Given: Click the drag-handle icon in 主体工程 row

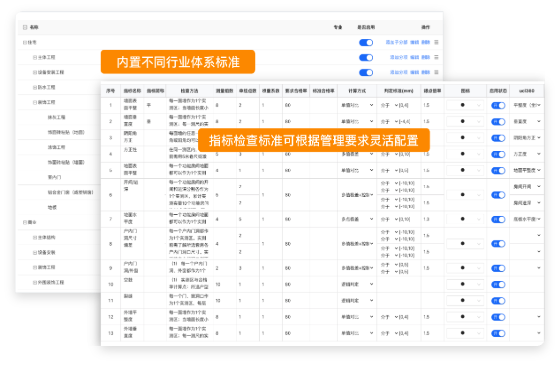Looking at the screenshot, I should tap(436, 57).
